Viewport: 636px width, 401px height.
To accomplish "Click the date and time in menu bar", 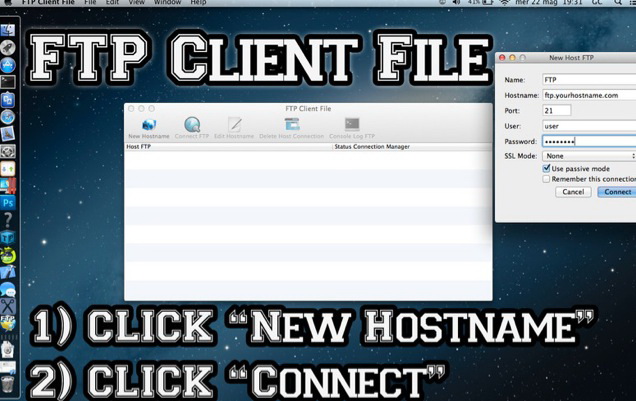I will 549,2.
